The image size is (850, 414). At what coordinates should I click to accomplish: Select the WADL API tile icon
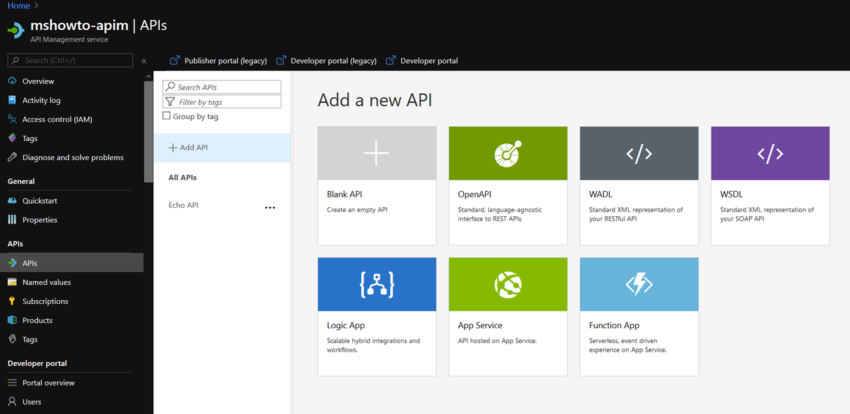[638, 153]
